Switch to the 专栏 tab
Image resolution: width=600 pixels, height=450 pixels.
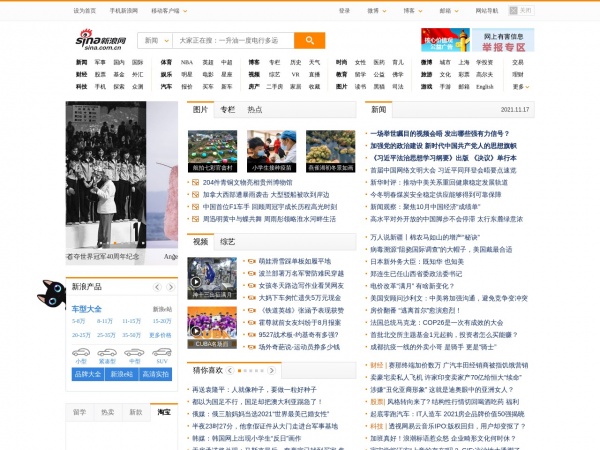point(227,110)
